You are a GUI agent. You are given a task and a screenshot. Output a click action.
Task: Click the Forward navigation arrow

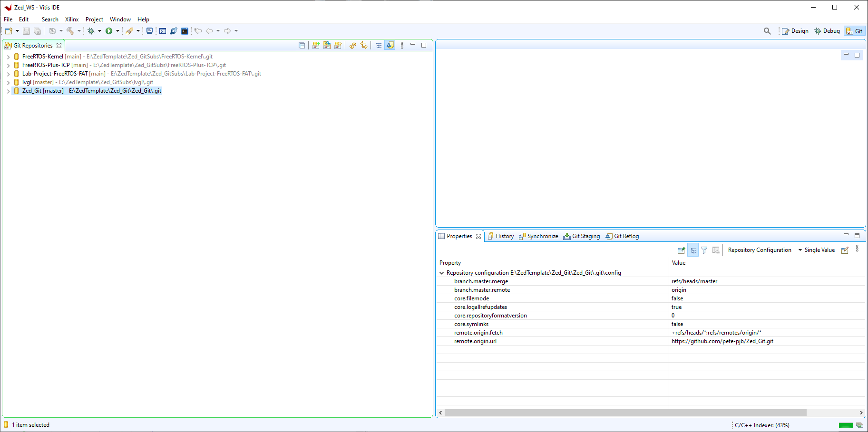[x=227, y=31]
